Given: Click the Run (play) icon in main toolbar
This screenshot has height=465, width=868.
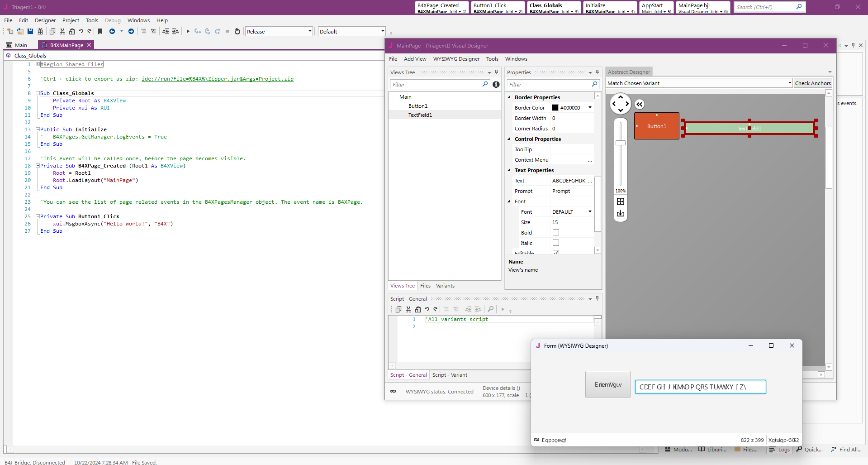Looking at the screenshot, I should pyautogui.click(x=188, y=31).
